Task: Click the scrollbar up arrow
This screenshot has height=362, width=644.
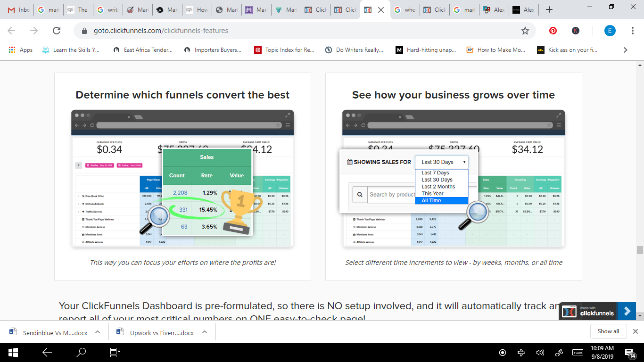Action: (640, 65)
